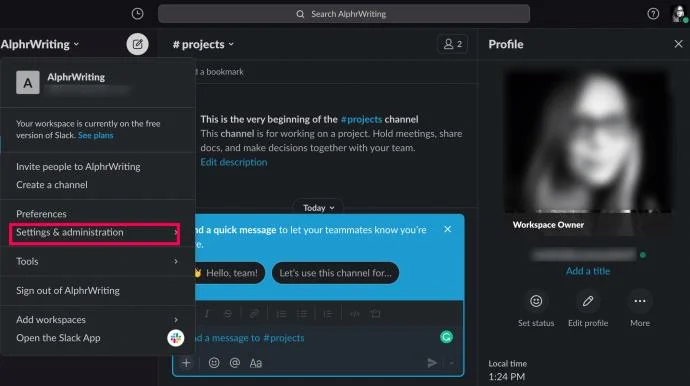
Task: Click the Hello, team! suggestion
Action: click(x=229, y=273)
